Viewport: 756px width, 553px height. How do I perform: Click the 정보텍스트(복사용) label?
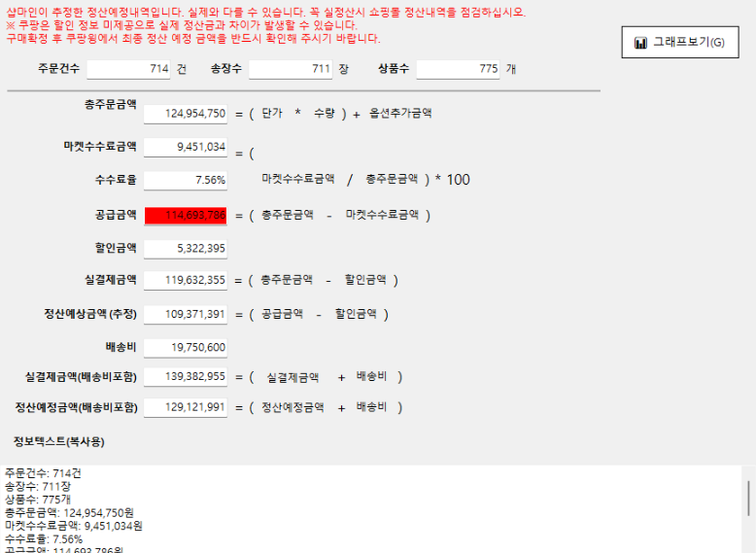tap(58, 442)
